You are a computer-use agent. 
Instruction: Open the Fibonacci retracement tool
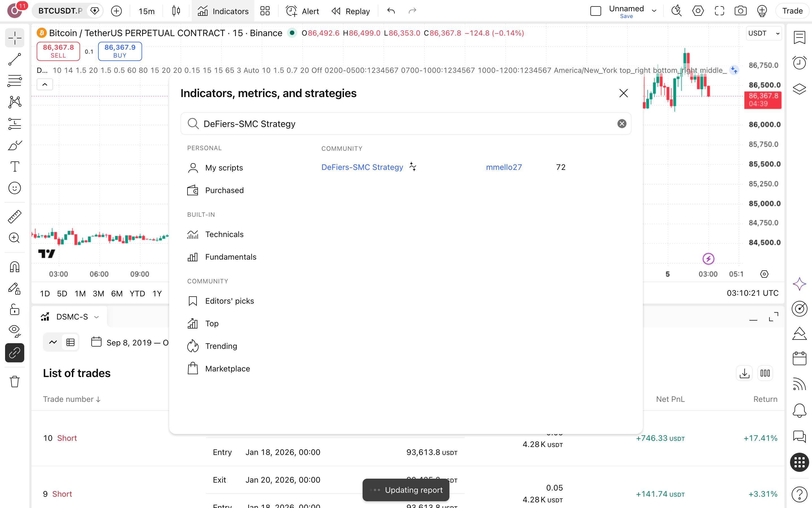tap(14, 81)
